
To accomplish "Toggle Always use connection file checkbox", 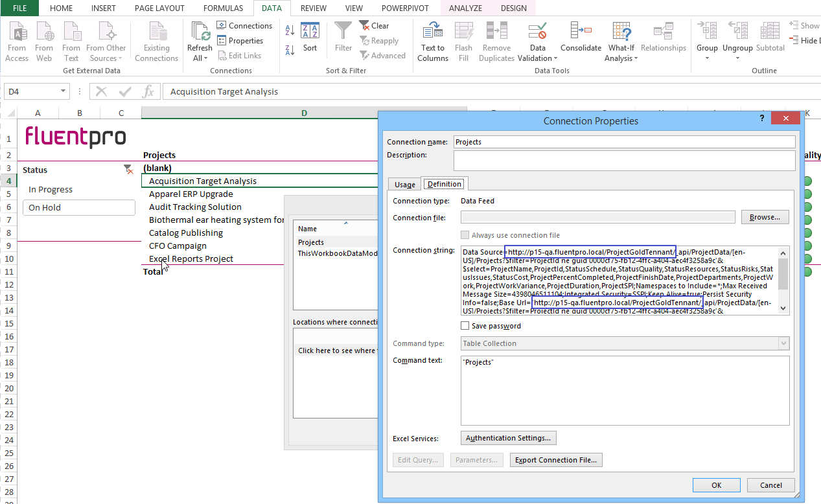I will 465,235.
